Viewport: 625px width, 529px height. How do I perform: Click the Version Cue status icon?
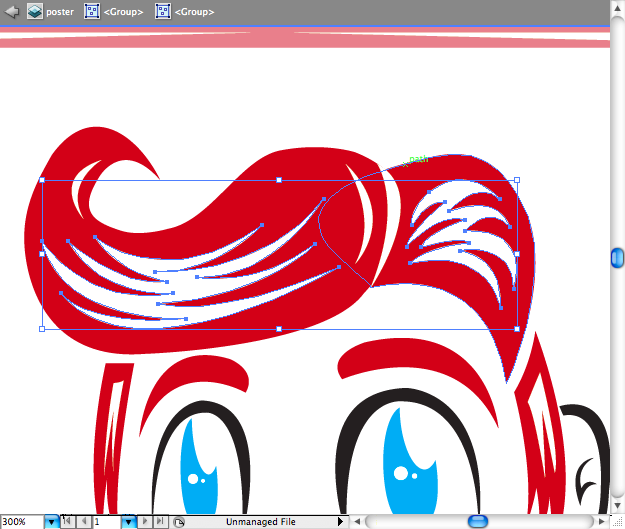(x=179, y=522)
